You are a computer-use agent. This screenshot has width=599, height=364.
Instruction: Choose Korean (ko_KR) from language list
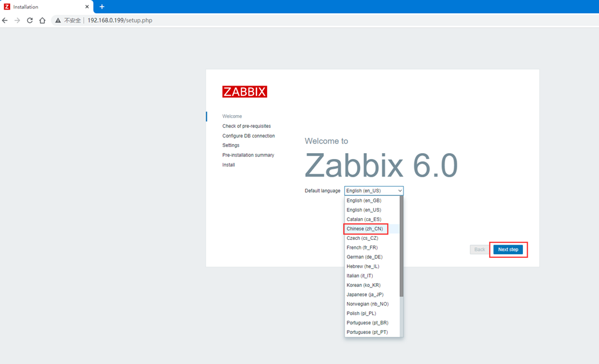click(x=372, y=286)
